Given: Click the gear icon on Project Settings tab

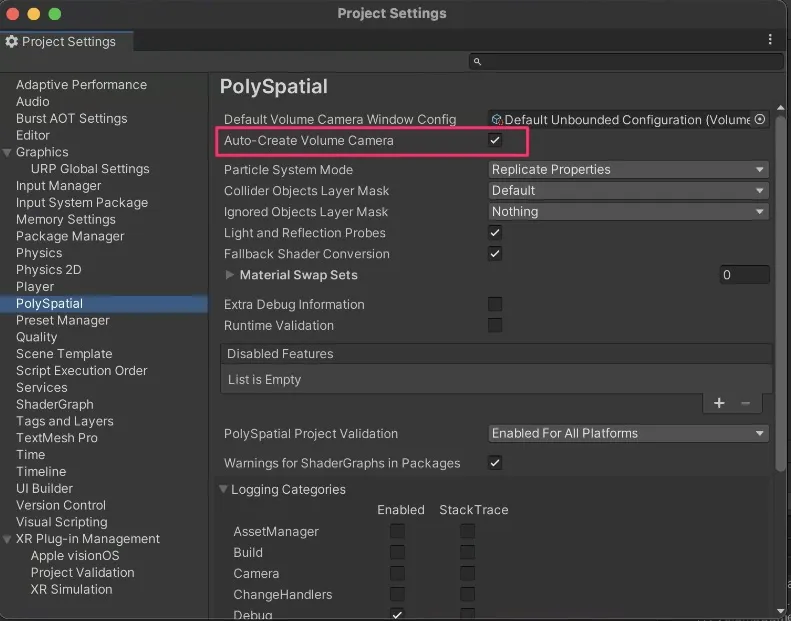Looking at the screenshot, I should pos(12,42).
